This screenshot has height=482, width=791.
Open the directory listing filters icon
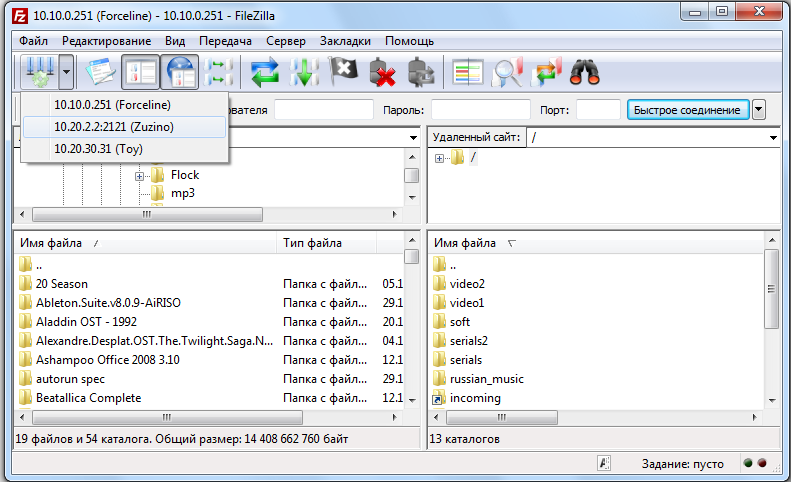[468, 72]
